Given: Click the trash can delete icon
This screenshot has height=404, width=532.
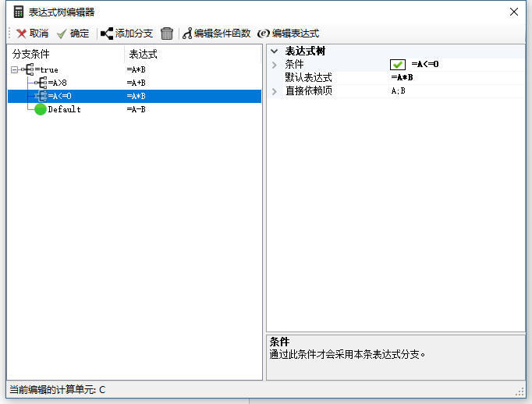Looking at the screenshot, I should coord(167,34).
